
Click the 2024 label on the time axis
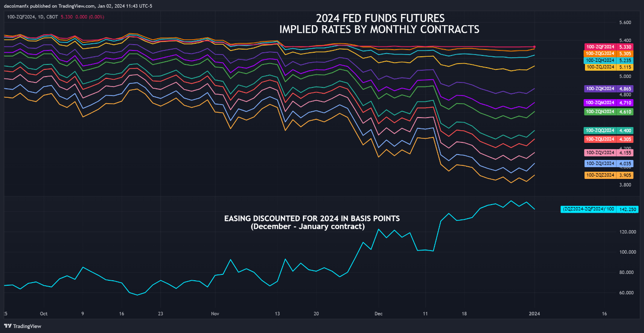click(534, 313)
